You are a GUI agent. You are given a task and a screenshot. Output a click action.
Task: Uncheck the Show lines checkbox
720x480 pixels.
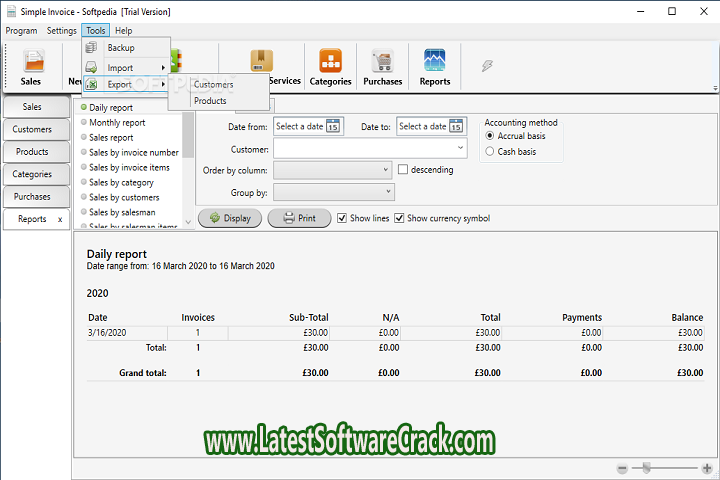click(x=343, y=218)
